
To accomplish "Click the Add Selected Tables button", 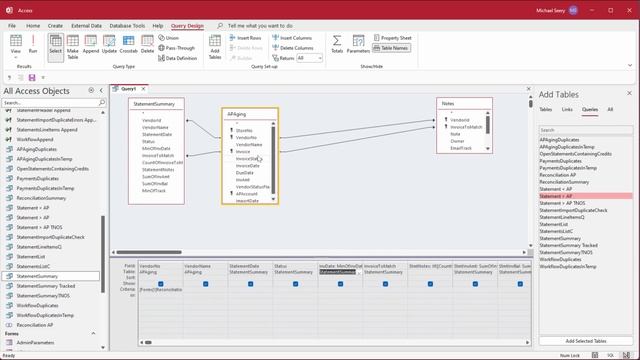I will 586,341.
